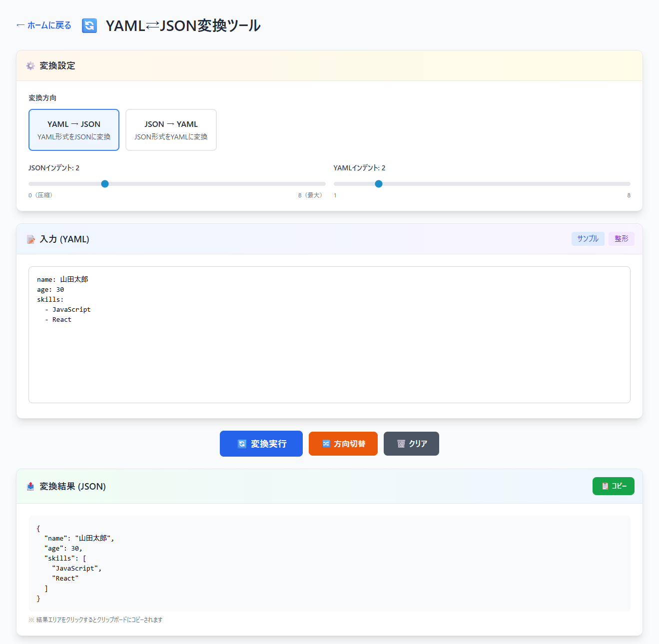The height and width of the screenshot is (644, 659).
Task: Load sample data with サンプル button
Action: tap(588, 239)
